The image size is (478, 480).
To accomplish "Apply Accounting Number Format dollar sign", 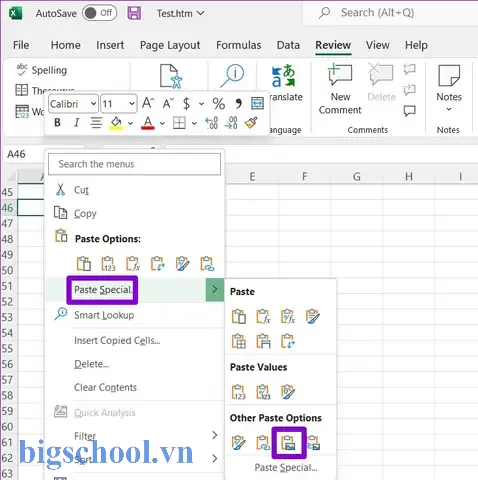I will (x=186, y=104).
